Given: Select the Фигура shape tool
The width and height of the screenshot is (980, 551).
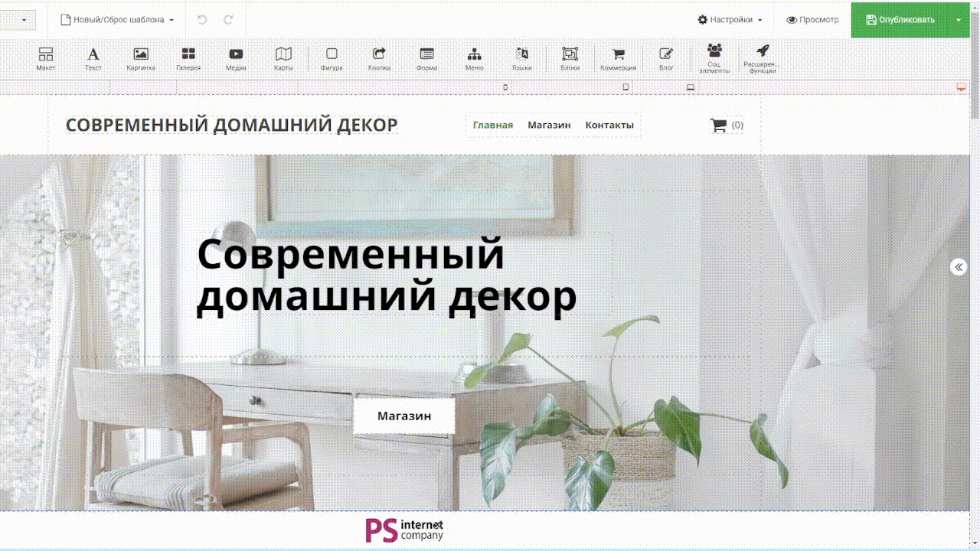Looking at the screenshot, I should pyautogui.click(x=332, y=58).
